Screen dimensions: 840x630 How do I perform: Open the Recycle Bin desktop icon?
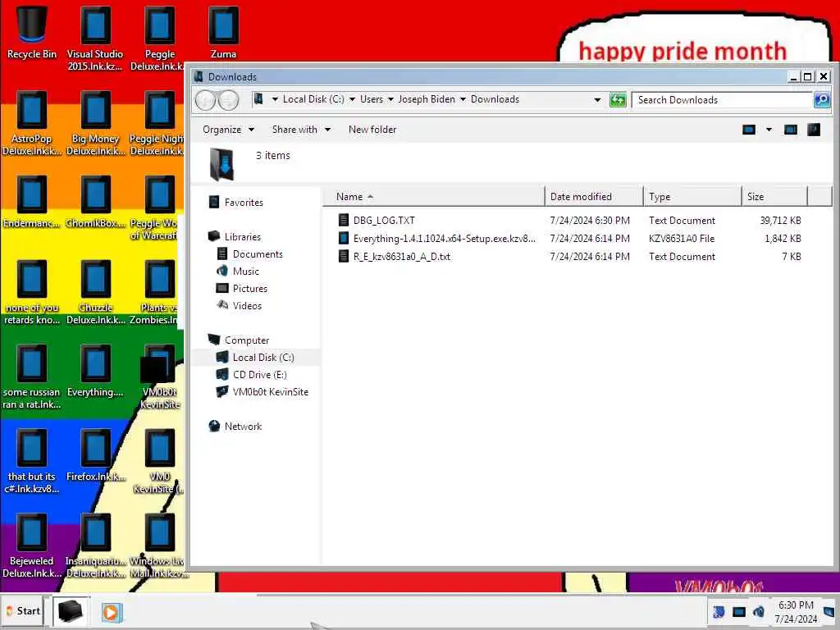pyautogui.click(x=32, y=32)
